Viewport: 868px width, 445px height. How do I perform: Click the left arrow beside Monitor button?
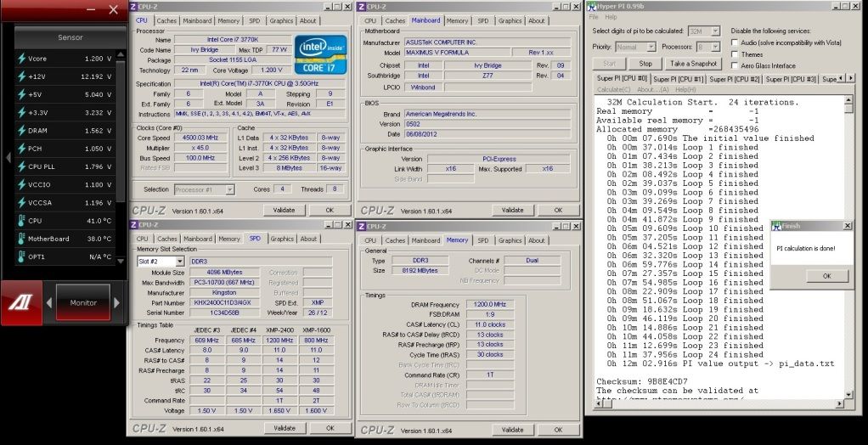pyautogui.click(x=49, y=303)
